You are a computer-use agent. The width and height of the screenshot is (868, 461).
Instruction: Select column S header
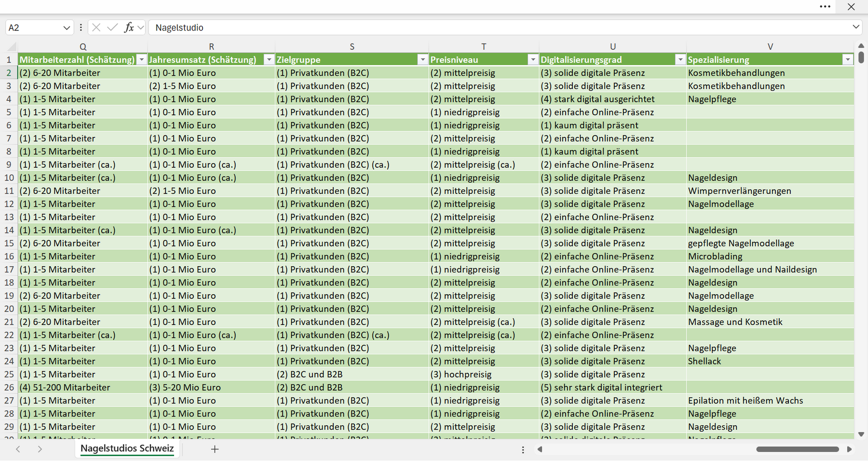[352, 47]
